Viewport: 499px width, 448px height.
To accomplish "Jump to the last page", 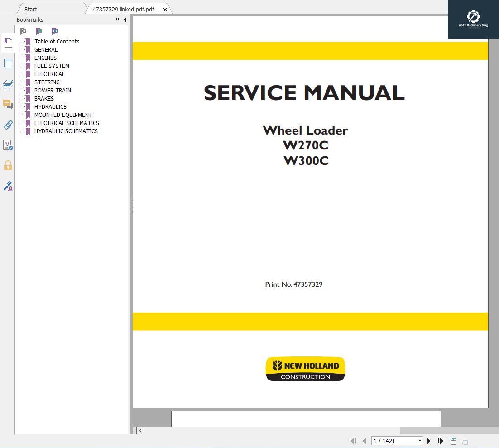I will point(440,441).
